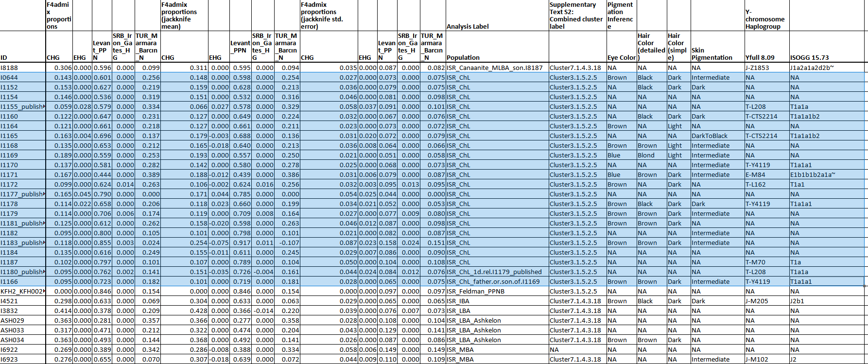Select the 'Eye Color' column header
Screen dimensions: 868x364
pyautogui.click(x=622, y=47)
